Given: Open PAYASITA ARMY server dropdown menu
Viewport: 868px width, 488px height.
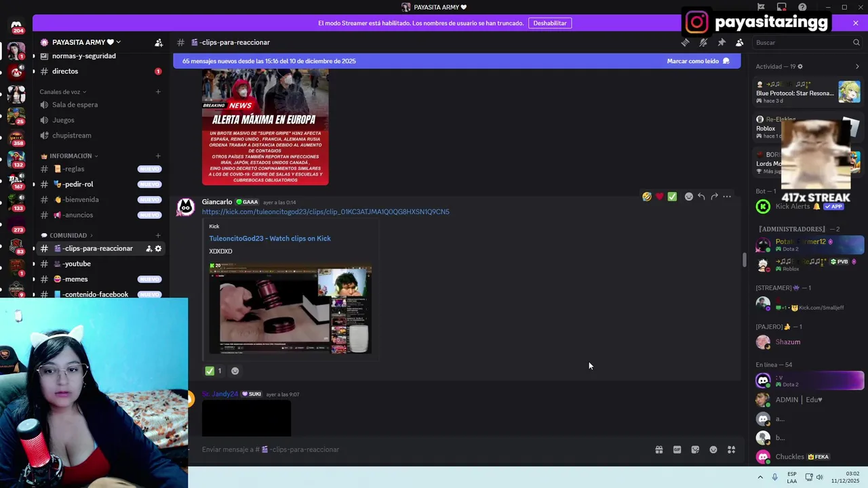Looking at the screenshot, I should click(x=86, y=42).
